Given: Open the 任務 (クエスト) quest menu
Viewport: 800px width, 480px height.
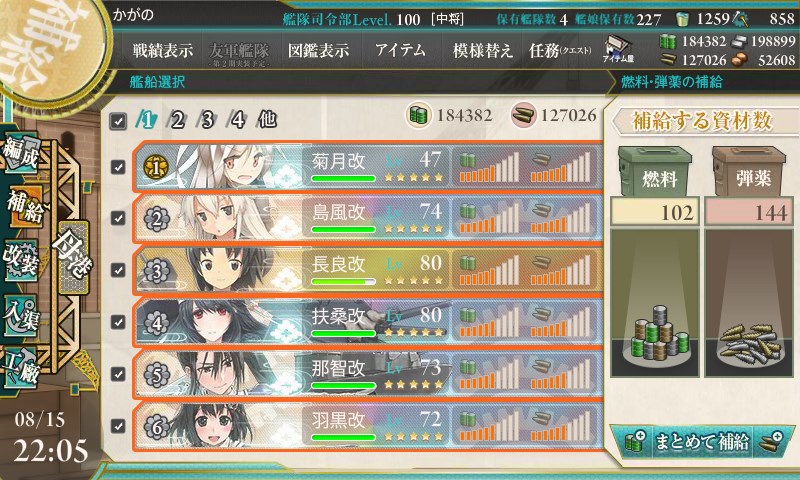Looking at the screenshot, I should point(560,50).
